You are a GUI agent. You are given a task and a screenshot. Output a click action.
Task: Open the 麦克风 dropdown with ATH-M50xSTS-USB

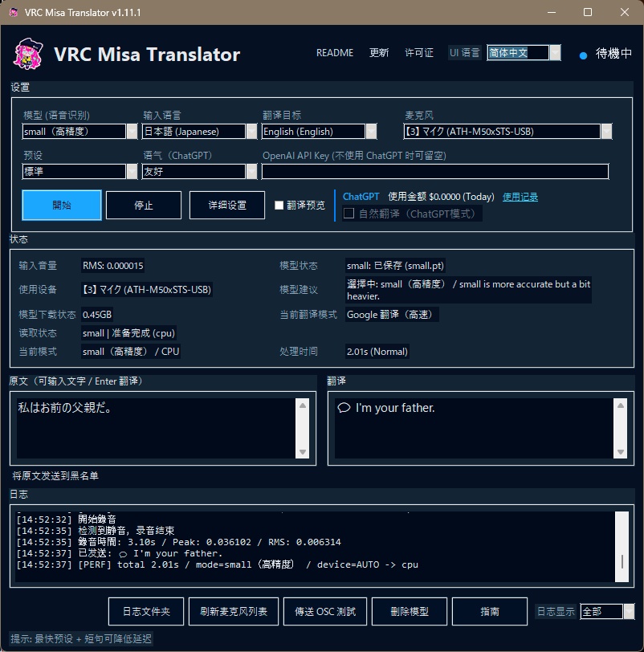[507, 132]
